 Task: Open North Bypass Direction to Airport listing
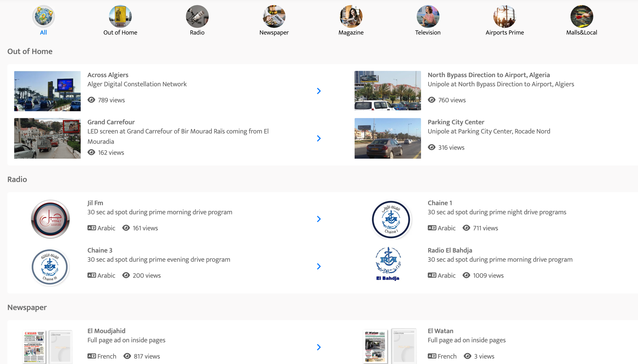point(489,75)
